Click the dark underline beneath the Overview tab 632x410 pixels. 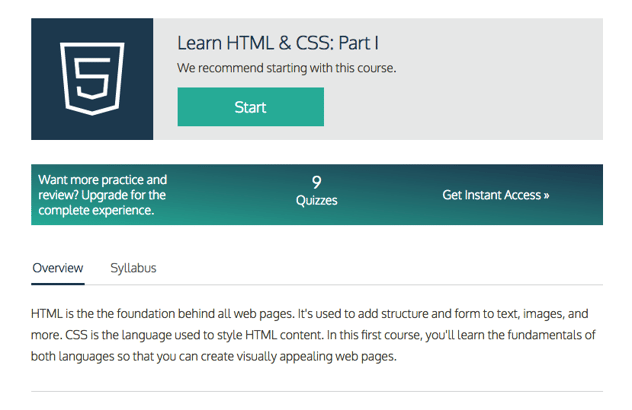(x=58, y=284)
